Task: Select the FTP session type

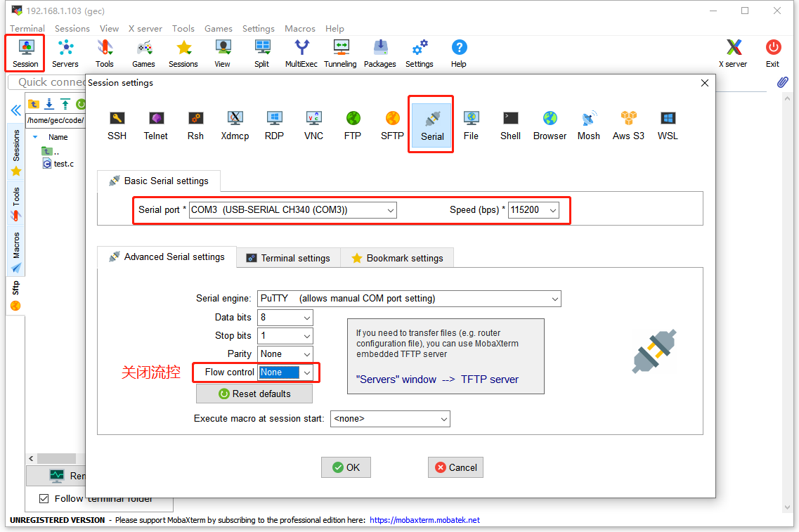Action: coord(353,125)
